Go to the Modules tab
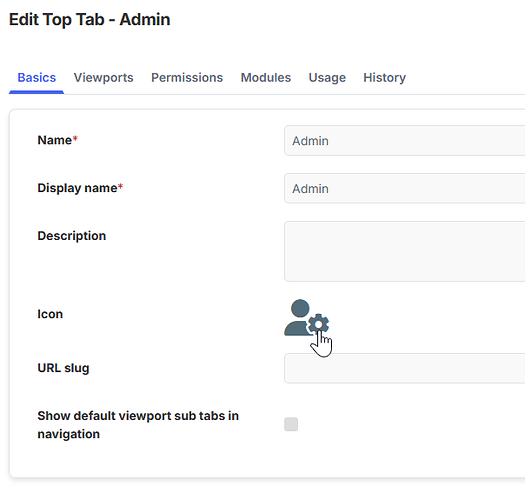This screenshot has height=500, width=525. coord(266,78)
